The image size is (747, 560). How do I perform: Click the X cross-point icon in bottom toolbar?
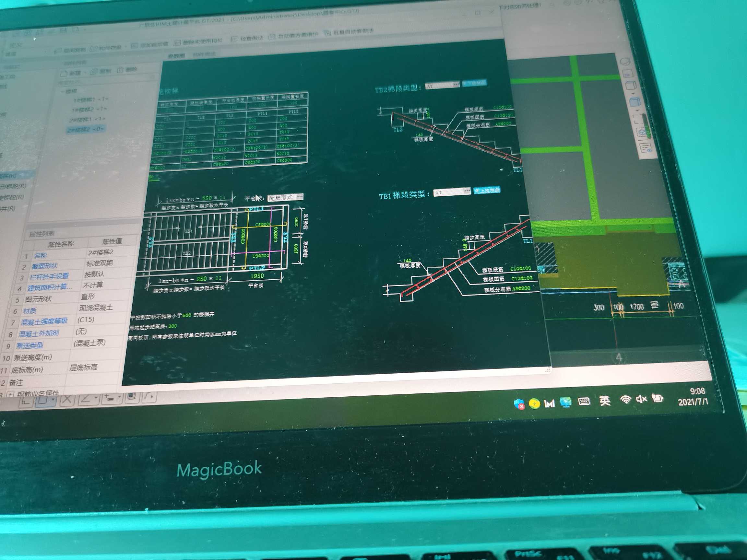click(x=67, y=399)
